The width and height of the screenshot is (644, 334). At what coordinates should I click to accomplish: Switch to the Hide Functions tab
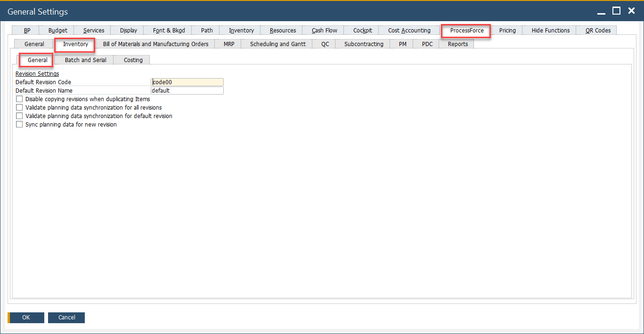click(x=549, y=30)
